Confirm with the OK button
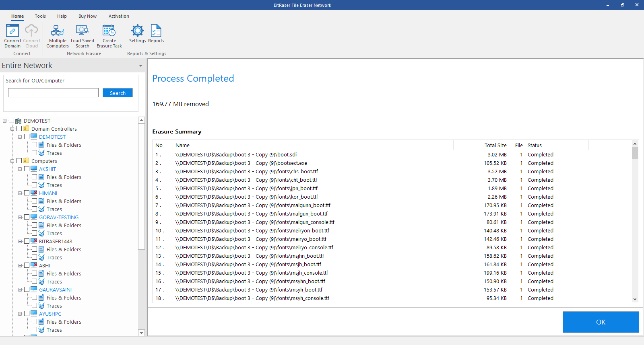 601,322
